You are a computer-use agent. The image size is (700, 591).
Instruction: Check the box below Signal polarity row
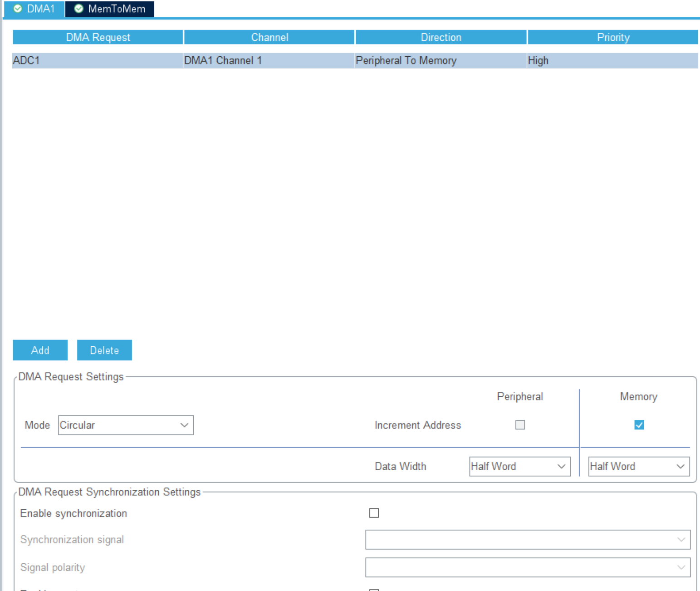[x=373, y=589]
